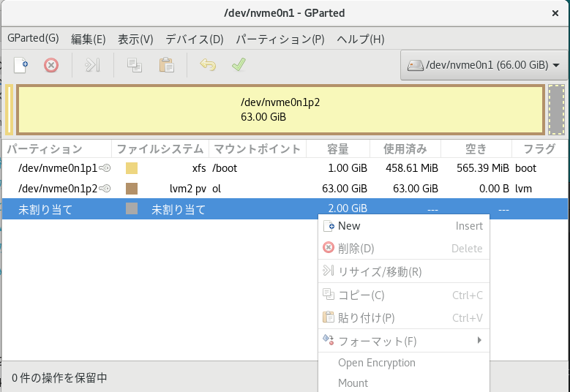Open the GParted(G) menu
Image resolution: width=570 pixels, height=392 pixels.
click(x=33, y=39)
